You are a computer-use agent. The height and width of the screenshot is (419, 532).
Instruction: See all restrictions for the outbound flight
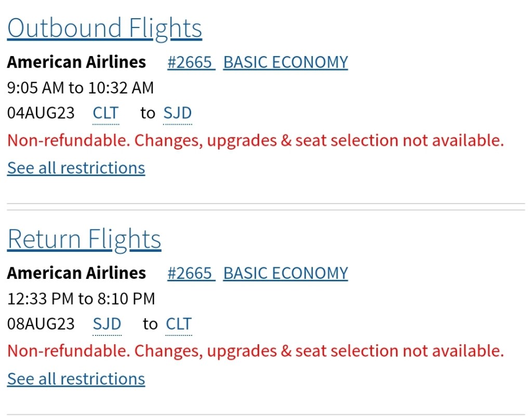[76, 168]
